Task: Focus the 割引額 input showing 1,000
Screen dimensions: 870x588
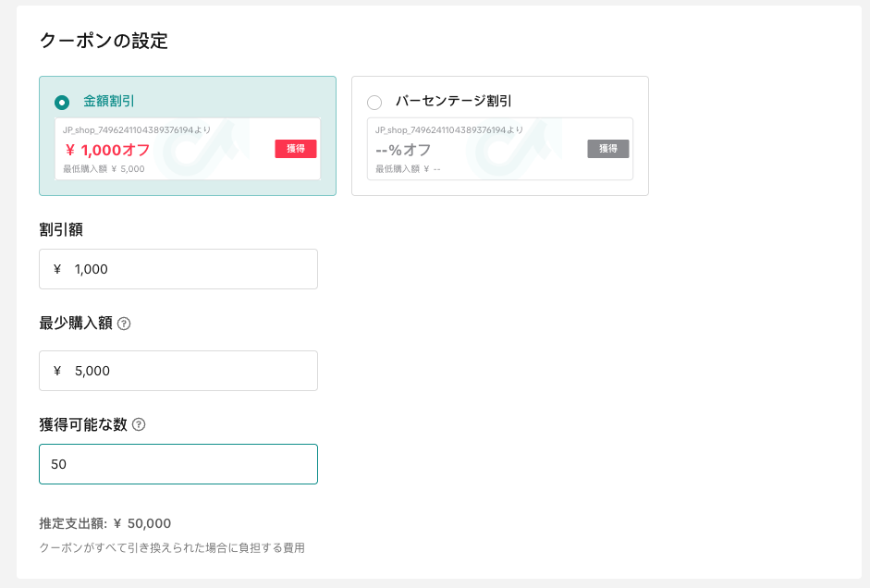Action: pyautogui.click(x=185, y=269)
